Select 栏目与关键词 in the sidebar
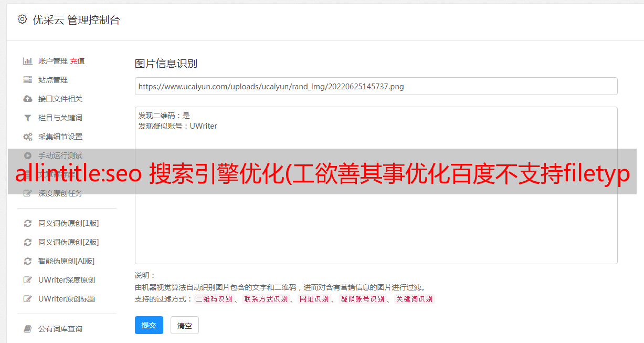The width and height of the screenshot is (644, 343). 60,118
